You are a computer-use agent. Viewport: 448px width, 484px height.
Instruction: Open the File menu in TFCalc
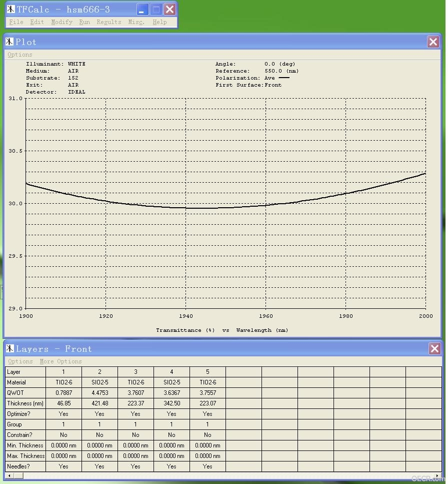16,22
